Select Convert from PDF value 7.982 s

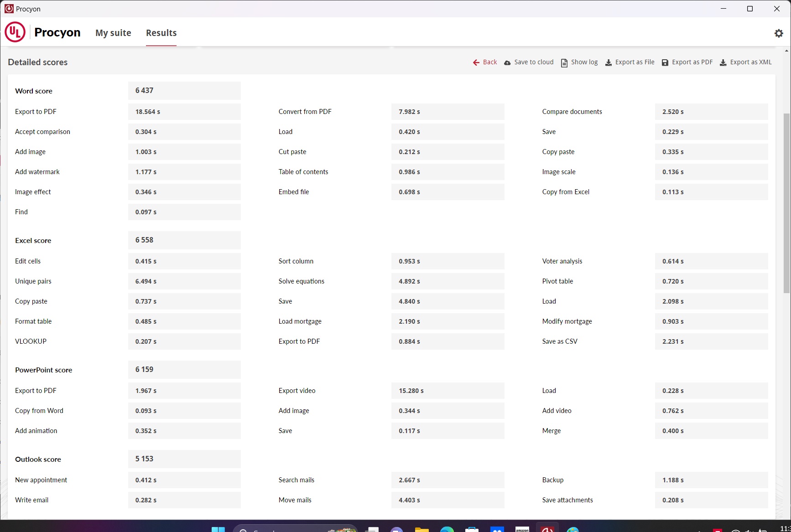point(448,112)
